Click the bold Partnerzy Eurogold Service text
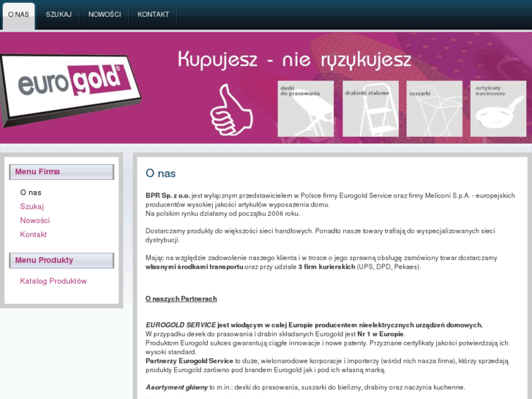Viewport: 532px width, 399px height. click(x=190, y=361)
